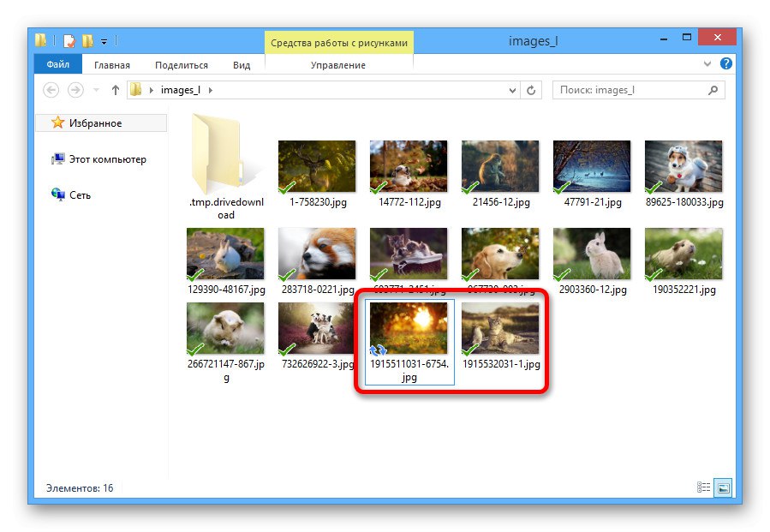Screen dimensions: 770x532
Task: Click the Up one level arrow
Action: pos(116,90)
